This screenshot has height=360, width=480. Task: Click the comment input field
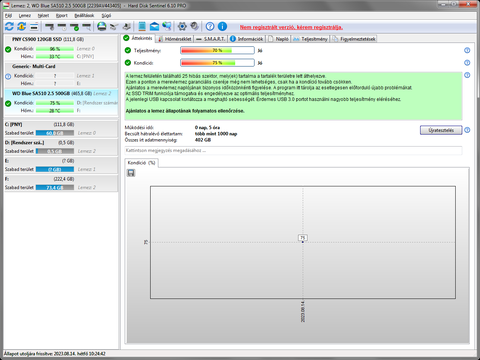point(293,151)
